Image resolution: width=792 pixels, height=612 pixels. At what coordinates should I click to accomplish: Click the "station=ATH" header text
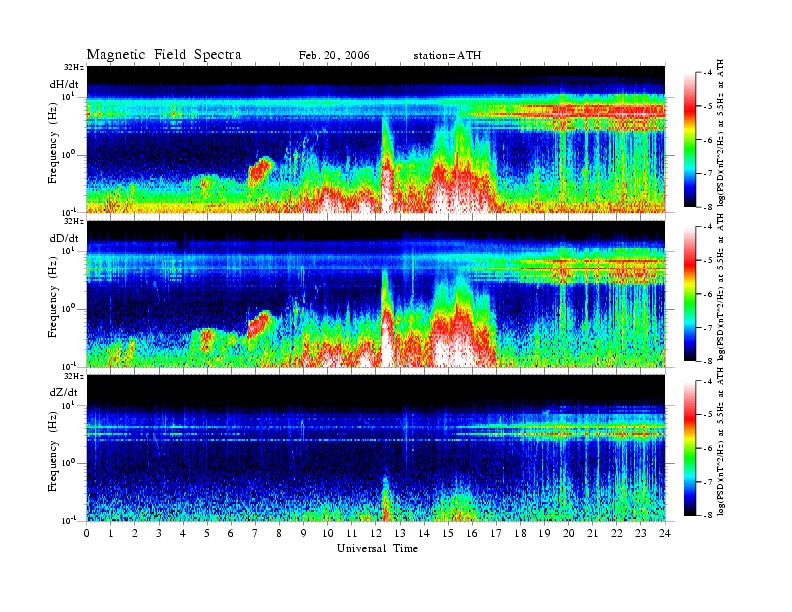[447, 56]
